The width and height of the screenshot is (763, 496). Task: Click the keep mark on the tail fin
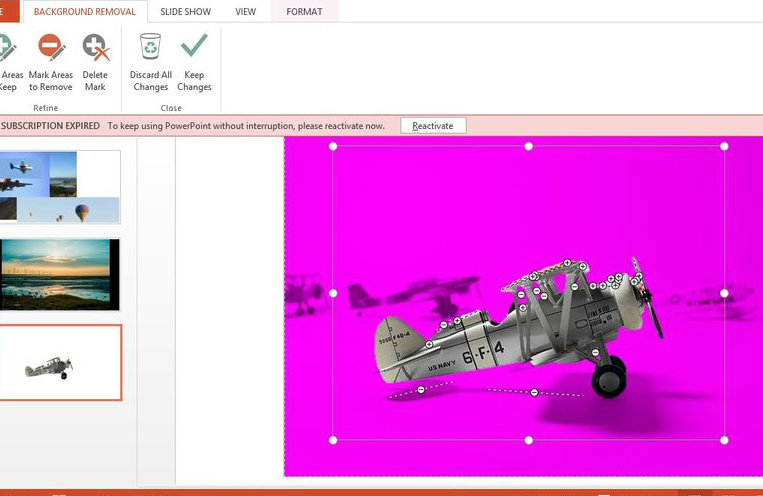[429, 344]
